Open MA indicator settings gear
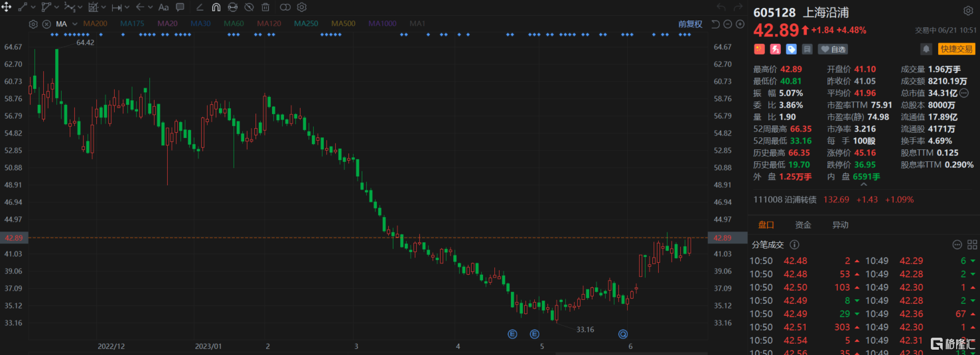This screenshot has height=355, width=980. pos(33,24)
